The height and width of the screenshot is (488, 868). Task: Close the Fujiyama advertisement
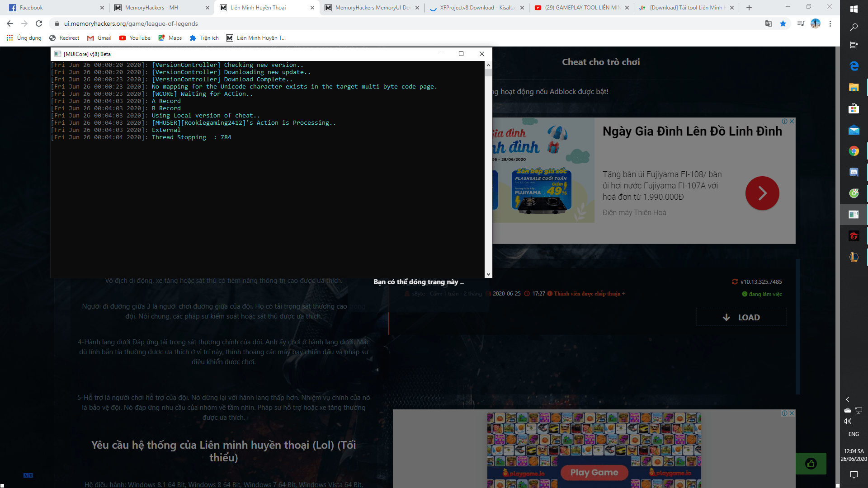tap(792, 122)
